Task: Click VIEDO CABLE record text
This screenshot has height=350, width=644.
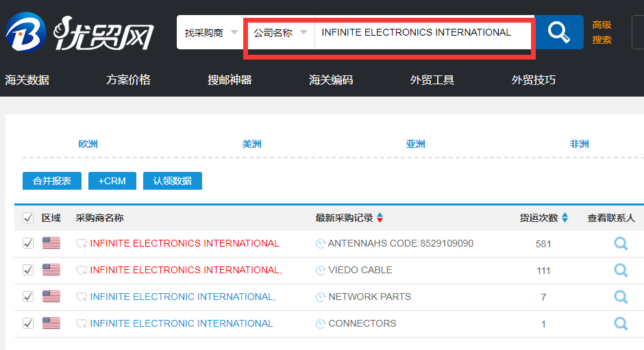Action: [360, 270]
